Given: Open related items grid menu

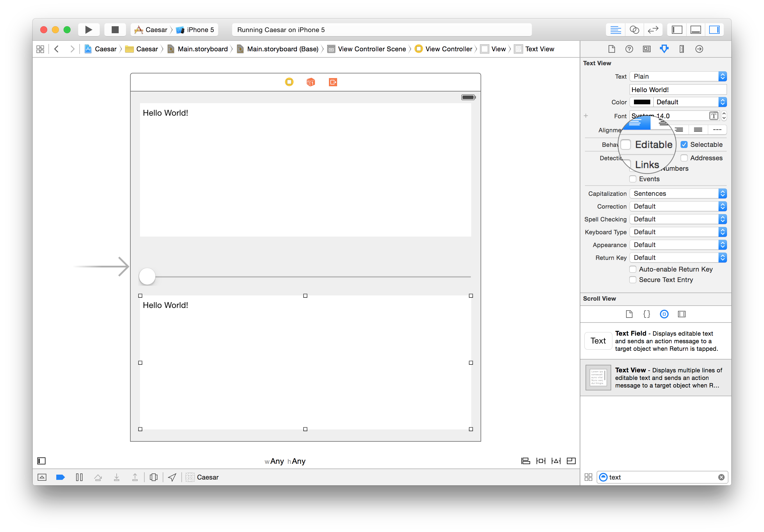Looking at the screenshot, I should click(40, 49).
